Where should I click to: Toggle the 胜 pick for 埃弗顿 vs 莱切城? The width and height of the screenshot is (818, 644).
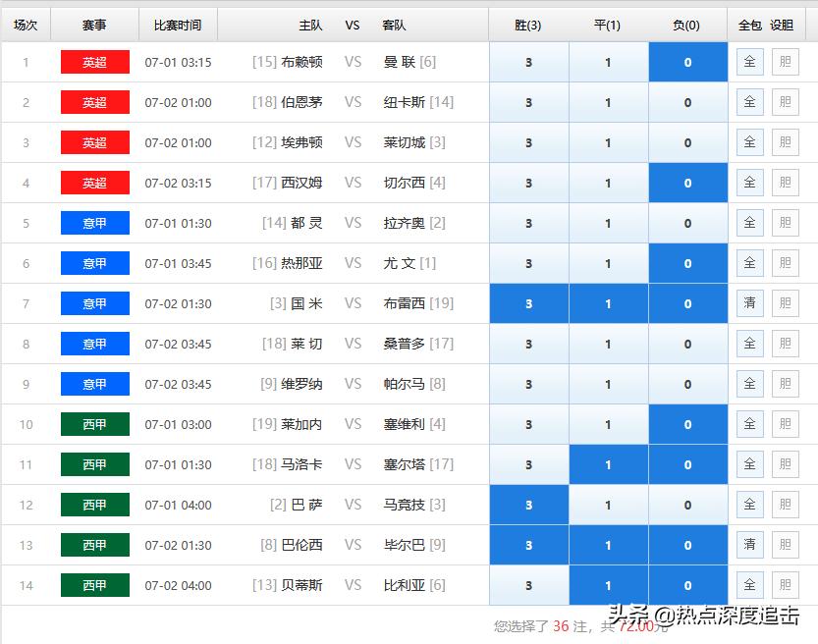click(528, 142)
